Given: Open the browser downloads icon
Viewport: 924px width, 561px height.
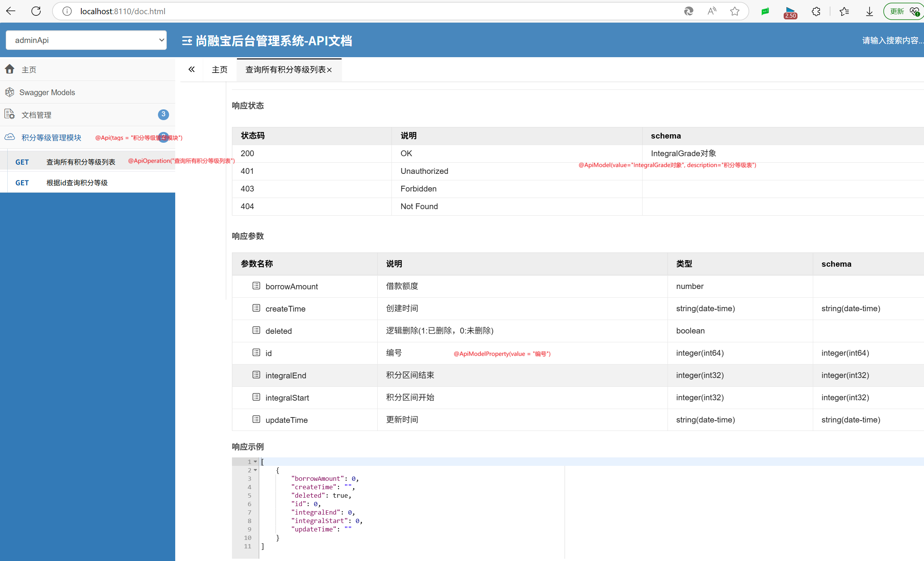Looking at the screenshot, I should pos(869,12).
